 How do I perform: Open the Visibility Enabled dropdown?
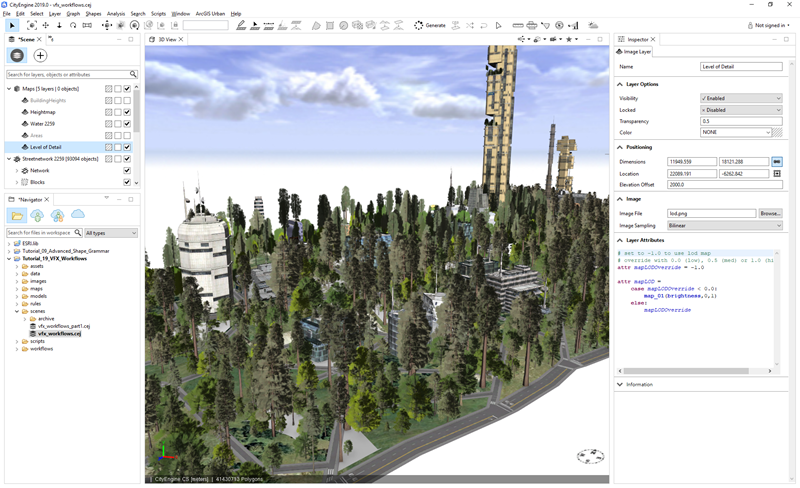(741, 98)
